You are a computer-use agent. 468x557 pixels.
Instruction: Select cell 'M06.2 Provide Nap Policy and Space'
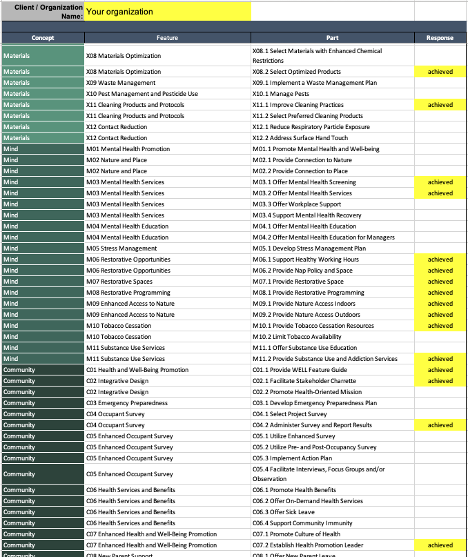pyautogui.click(x=333, y=270)
